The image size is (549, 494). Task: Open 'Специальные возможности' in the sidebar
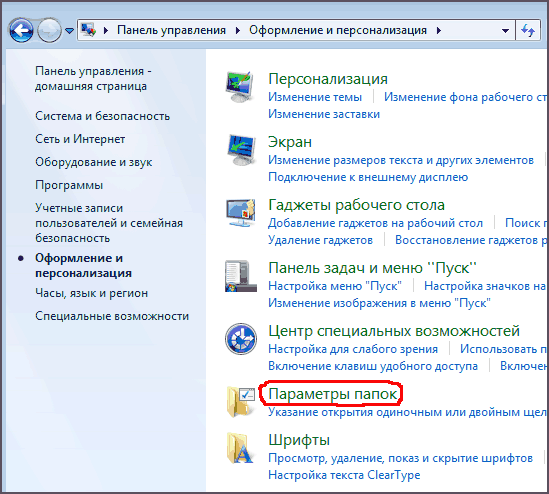point(112,316)
